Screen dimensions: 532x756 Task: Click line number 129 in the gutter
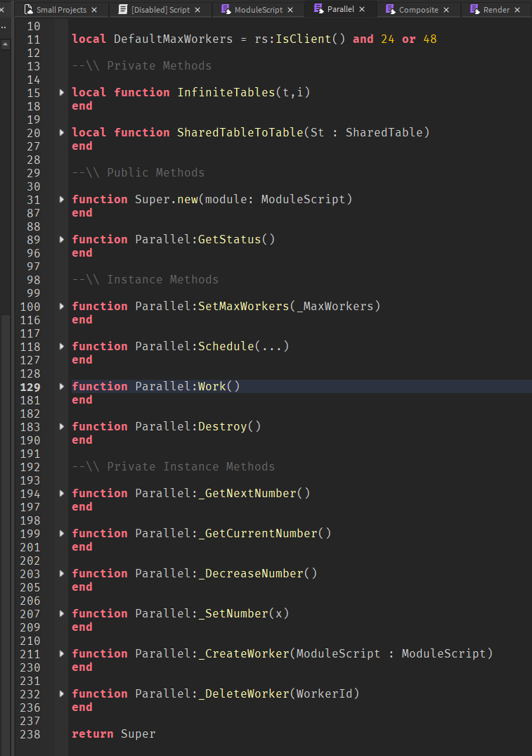point(30,386)
